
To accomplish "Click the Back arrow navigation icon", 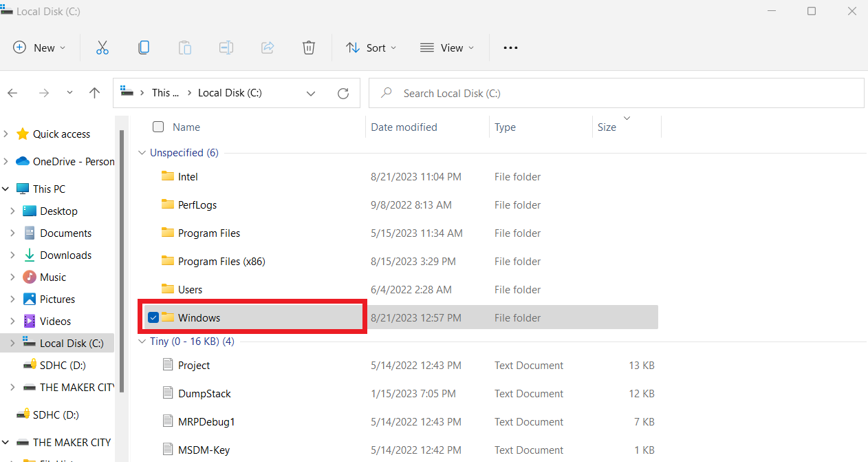I will tap(12, 93).
